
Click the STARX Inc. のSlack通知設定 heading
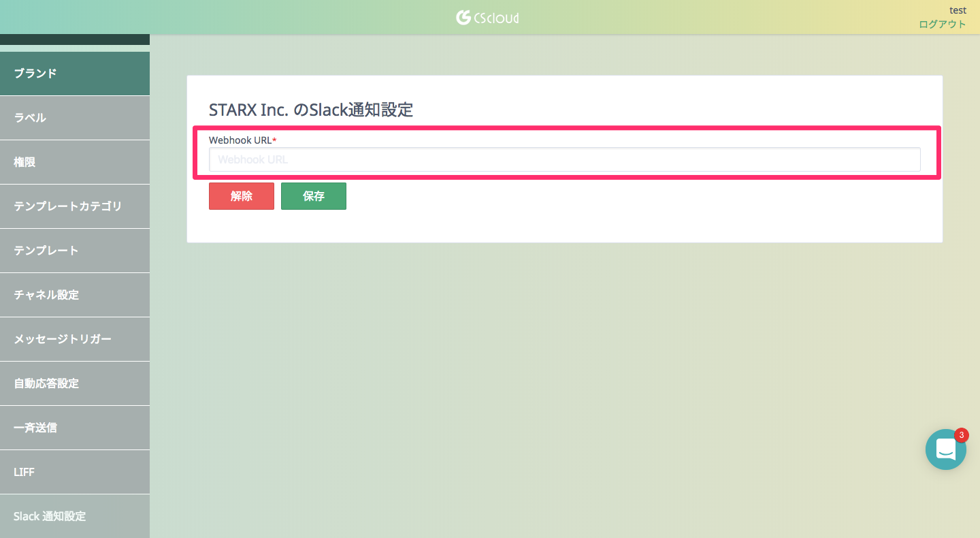(311, 110)
